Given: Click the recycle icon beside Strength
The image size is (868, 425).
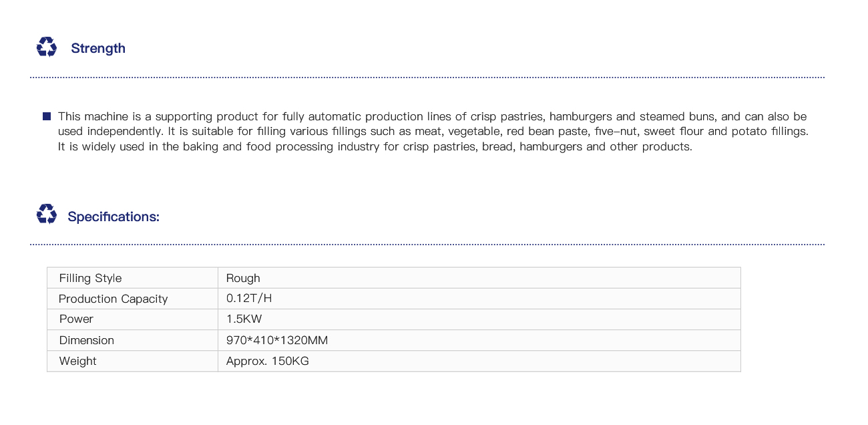Looking at the screenshot, I should point(47,47).
